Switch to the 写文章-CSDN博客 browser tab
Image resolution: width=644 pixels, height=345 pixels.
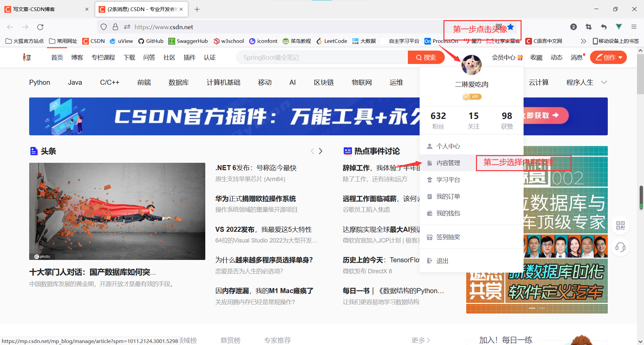click(x=47, y=9)
